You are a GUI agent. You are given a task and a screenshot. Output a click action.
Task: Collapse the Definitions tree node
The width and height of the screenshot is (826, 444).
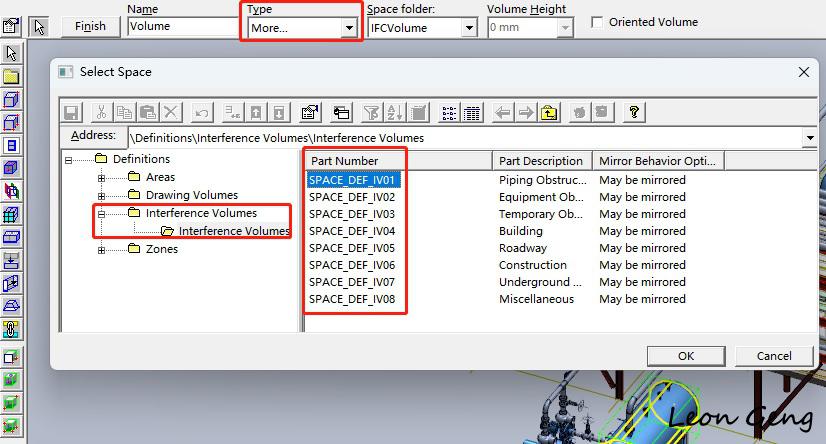pyautogui.click(x=68, y=160)
